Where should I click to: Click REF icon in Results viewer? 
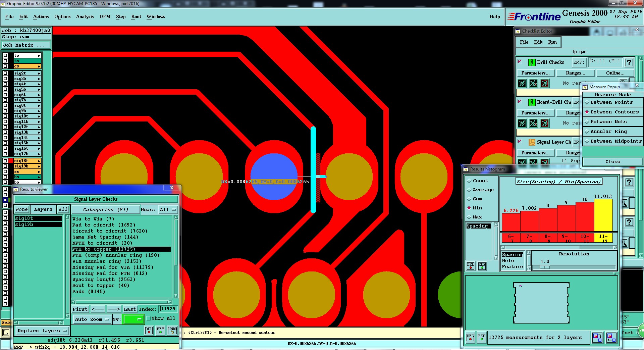point(160,331)
